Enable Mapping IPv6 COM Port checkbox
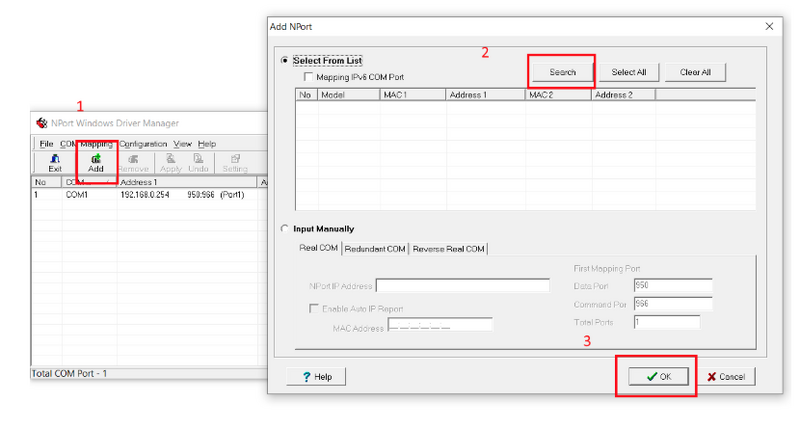Viewport: 800px width, 429px height. point(308,77)
